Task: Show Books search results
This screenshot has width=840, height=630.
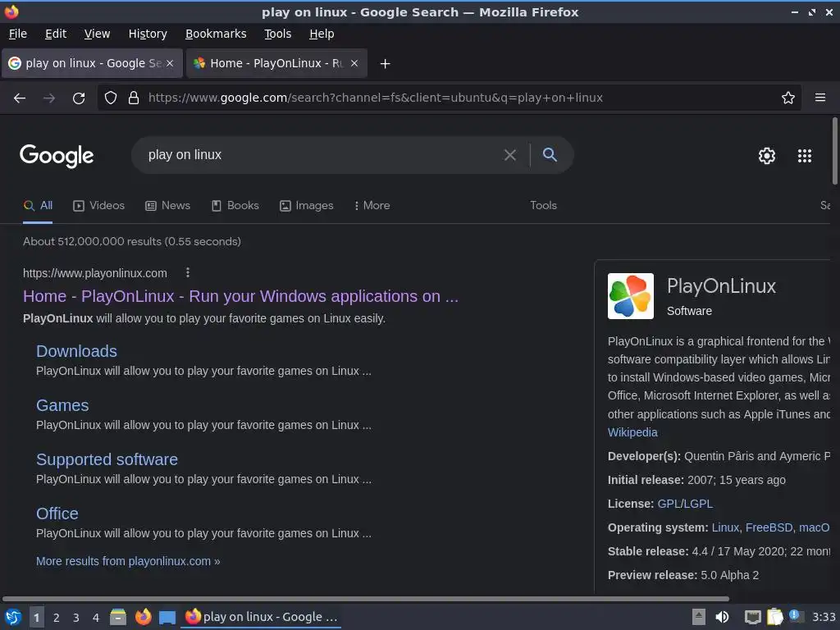Action: 235,206
